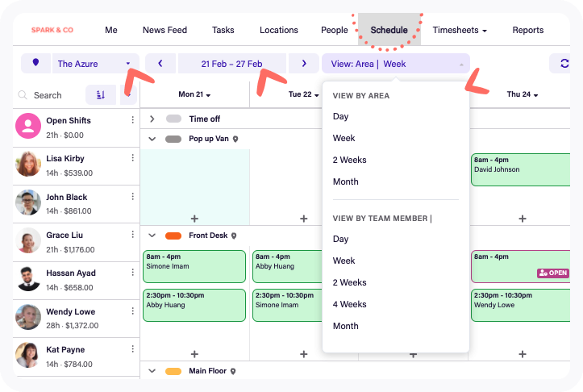The image size is (583, 392).
Task: Go to previous week with left arrow
Action: tap(160, 64)
